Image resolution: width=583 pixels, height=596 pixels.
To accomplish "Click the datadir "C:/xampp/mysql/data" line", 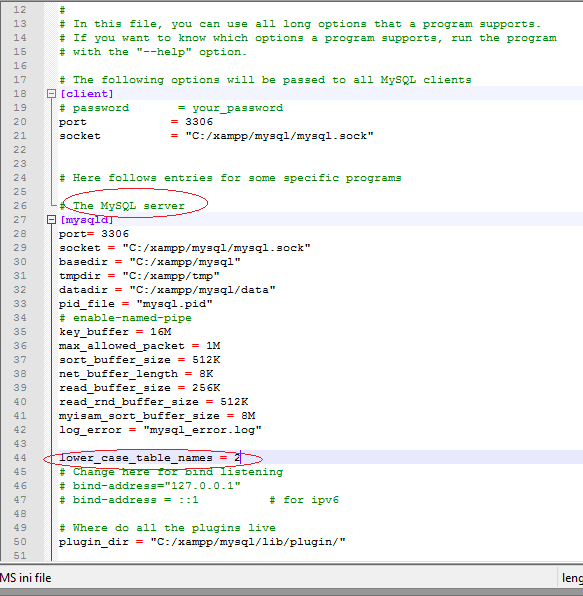I will [x=167, y=290].
